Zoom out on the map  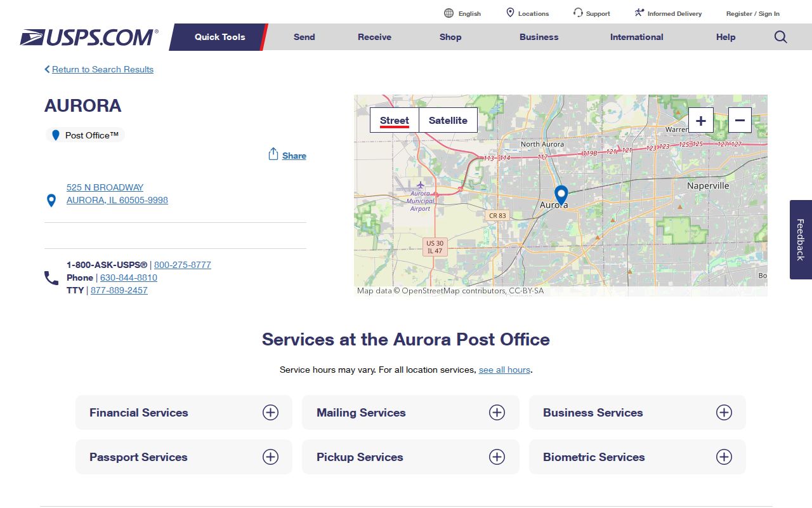tap(740, 120)
